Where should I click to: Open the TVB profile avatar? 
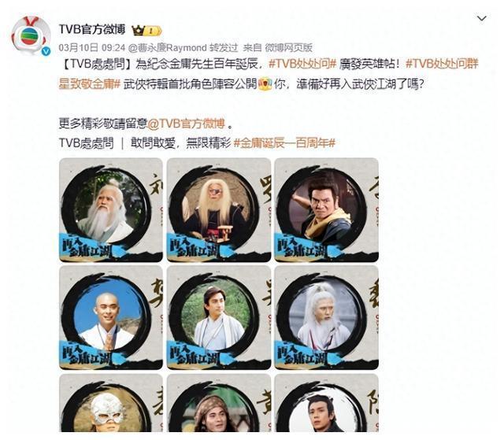pyautogui.click(x=31, y=35)
